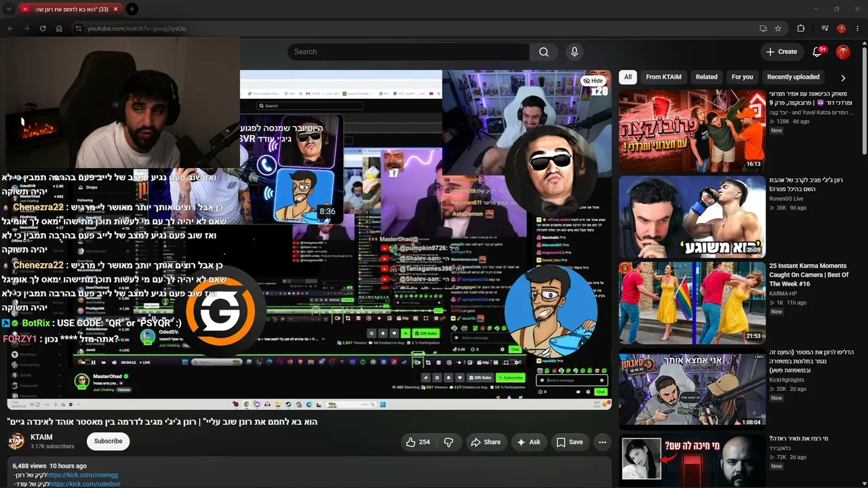Select the All filter chip

coord(628,77)
